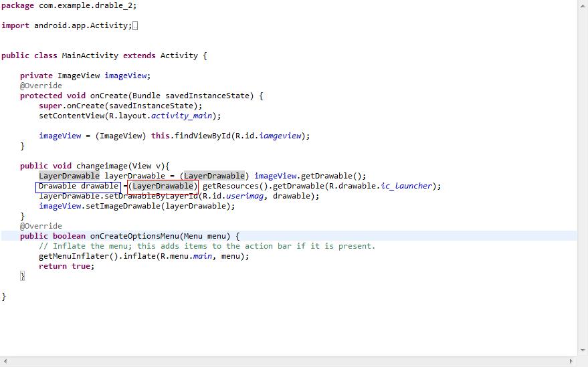This screenshot has height=367, width=588.
Task: Click the onCreateOptionsMenu method name
Action: coord(134,236)
